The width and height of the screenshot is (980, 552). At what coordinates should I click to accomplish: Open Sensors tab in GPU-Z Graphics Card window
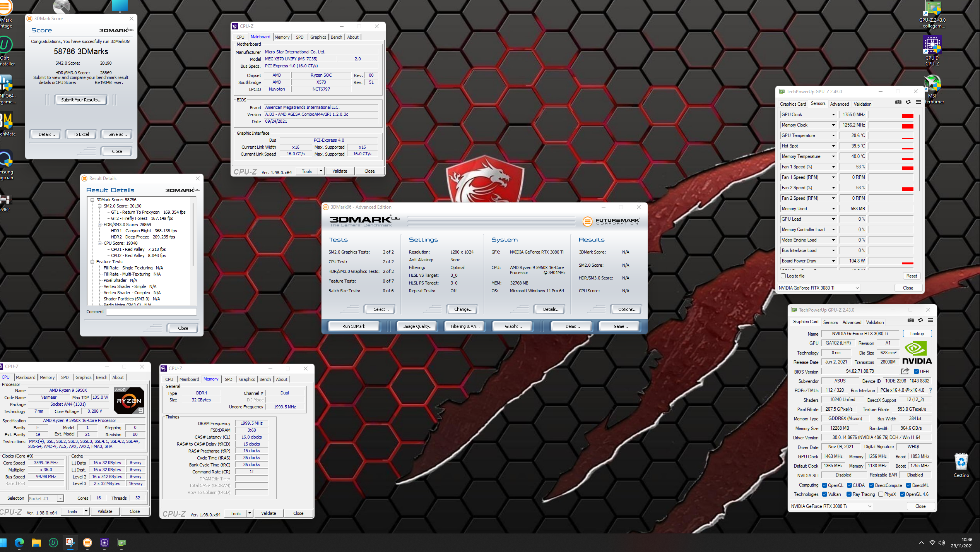click(x=830, y=322)
